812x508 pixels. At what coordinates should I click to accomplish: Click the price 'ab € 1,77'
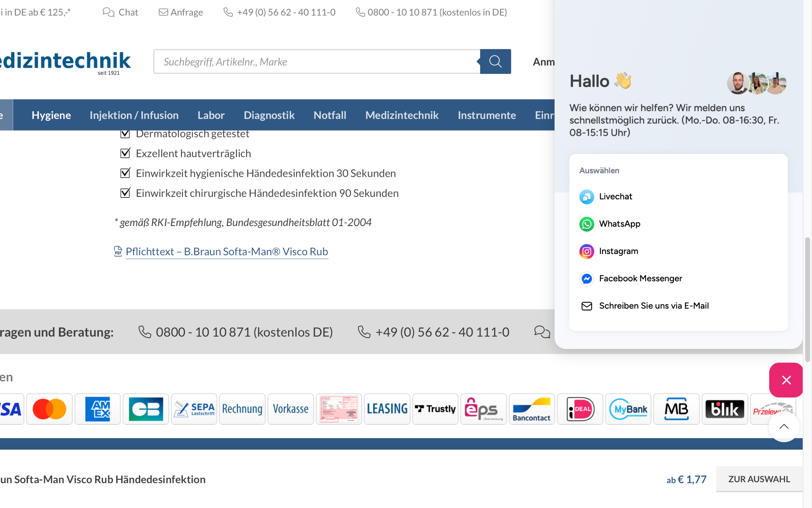pyautogui.click(x=686, y=479)
